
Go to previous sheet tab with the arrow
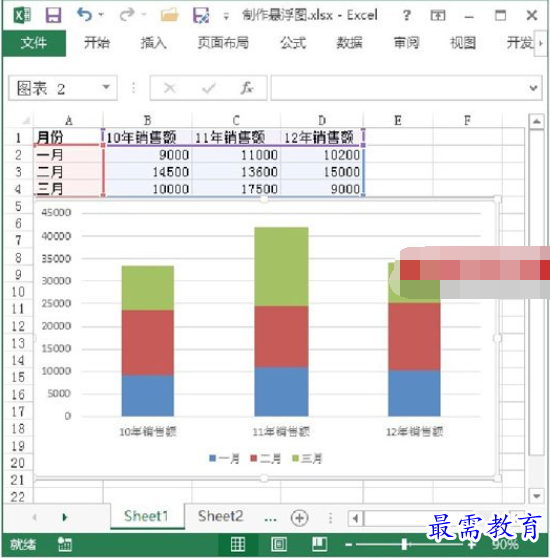coord(35,517)
